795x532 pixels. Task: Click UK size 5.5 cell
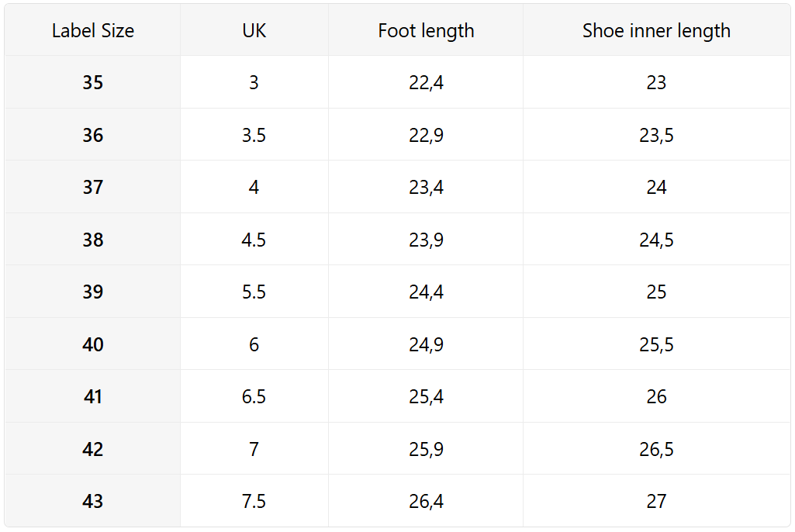tap(254, 292)
